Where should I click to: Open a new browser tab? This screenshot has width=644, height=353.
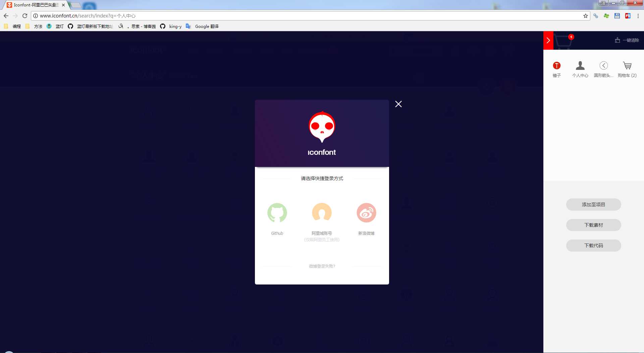click(76, 5)
